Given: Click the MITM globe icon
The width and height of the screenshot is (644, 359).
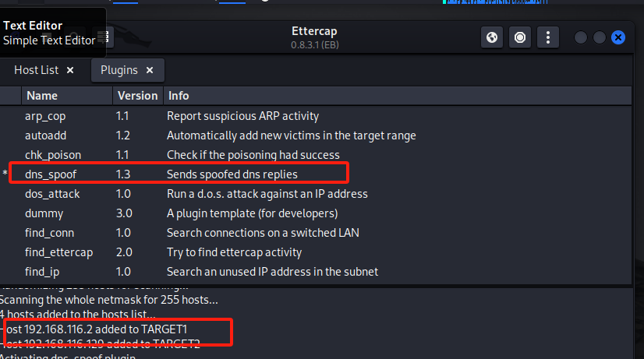Looking at the screenshot, I should coord(492,37).
